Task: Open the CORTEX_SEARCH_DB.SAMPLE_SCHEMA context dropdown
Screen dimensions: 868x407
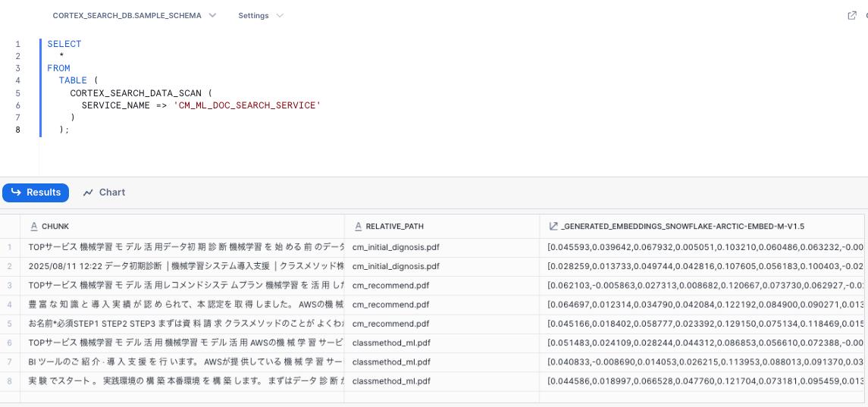Action: 134,15
